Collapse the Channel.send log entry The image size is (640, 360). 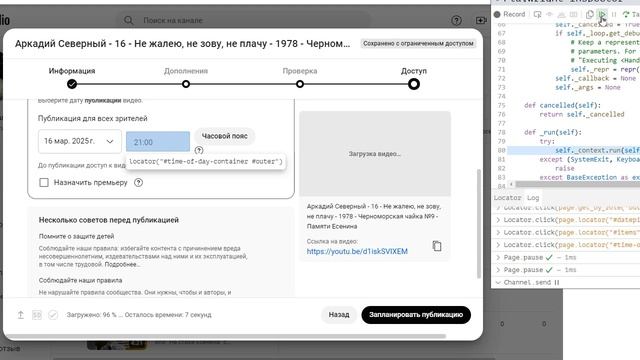tap(498, 282)
